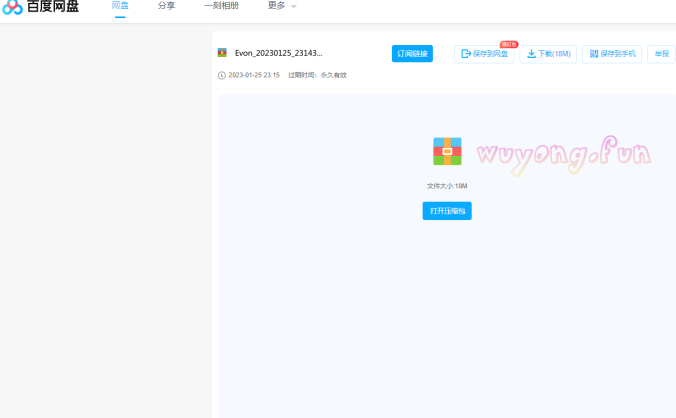The image size is (676, 418).
Task: Click the date text 2023-01-25 23:15
Action: tap(254, 75)
